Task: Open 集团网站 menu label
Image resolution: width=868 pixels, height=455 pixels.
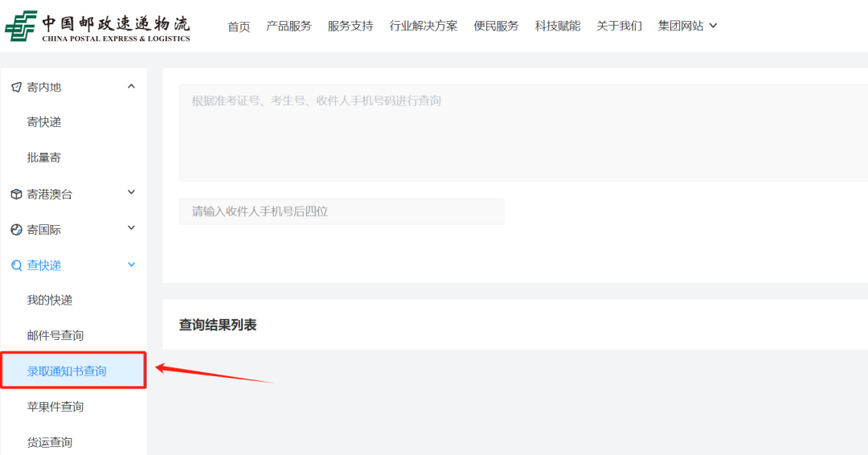Action: [x=681, y=26]
